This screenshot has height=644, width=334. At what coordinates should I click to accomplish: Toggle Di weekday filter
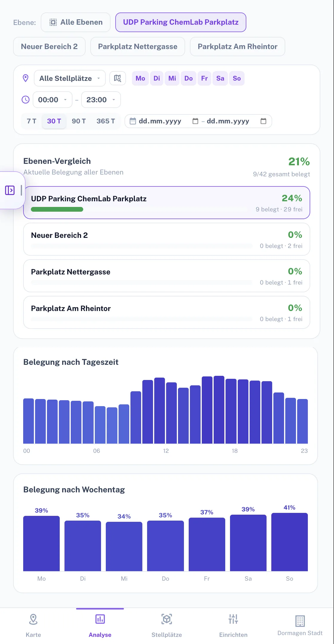pos(157,78)
